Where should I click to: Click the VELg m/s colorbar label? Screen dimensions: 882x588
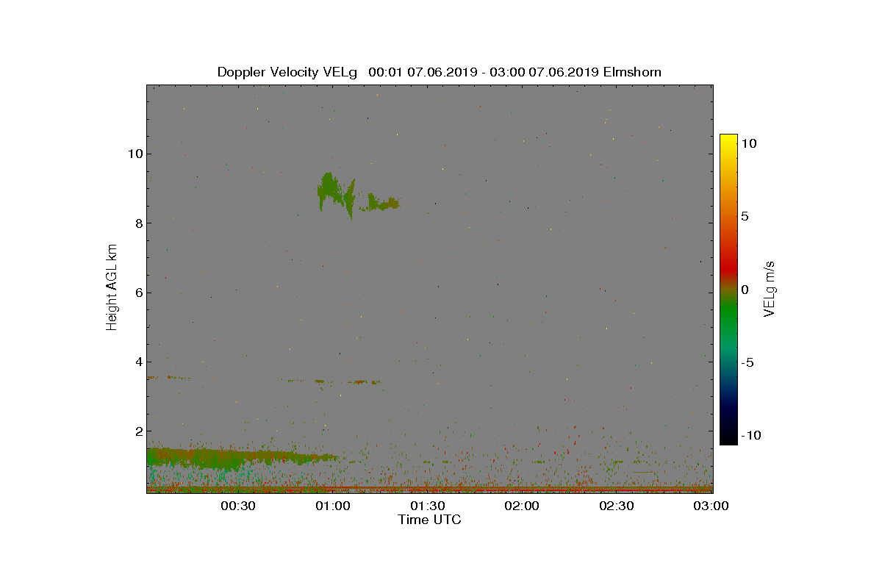click(x=770, y=288)
